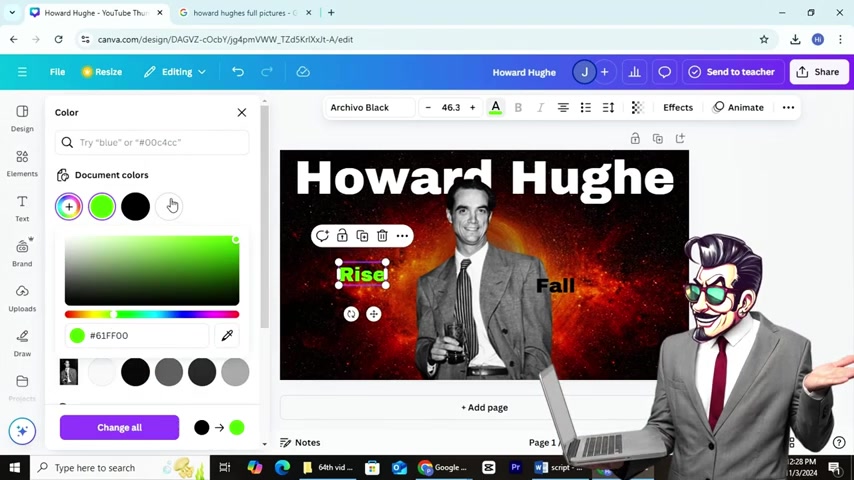This screenshot has width=854, height=480.
Task: Click the move handle below Rise text
Action: 374,314
